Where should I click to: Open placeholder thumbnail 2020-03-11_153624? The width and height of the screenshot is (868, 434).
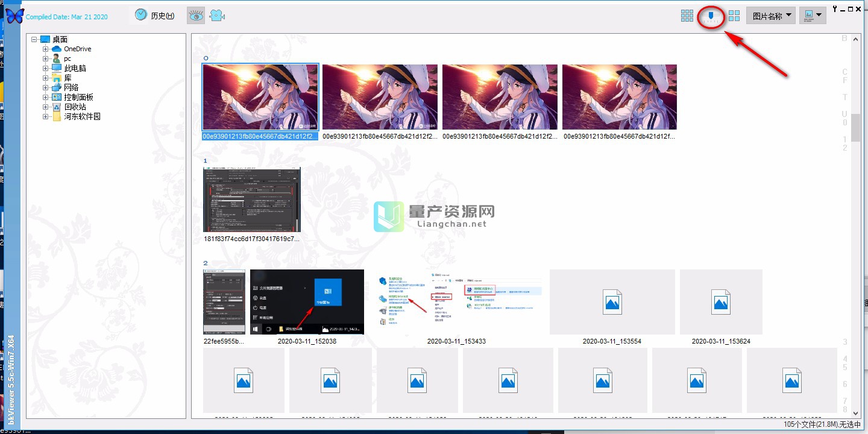coord(721,301)
